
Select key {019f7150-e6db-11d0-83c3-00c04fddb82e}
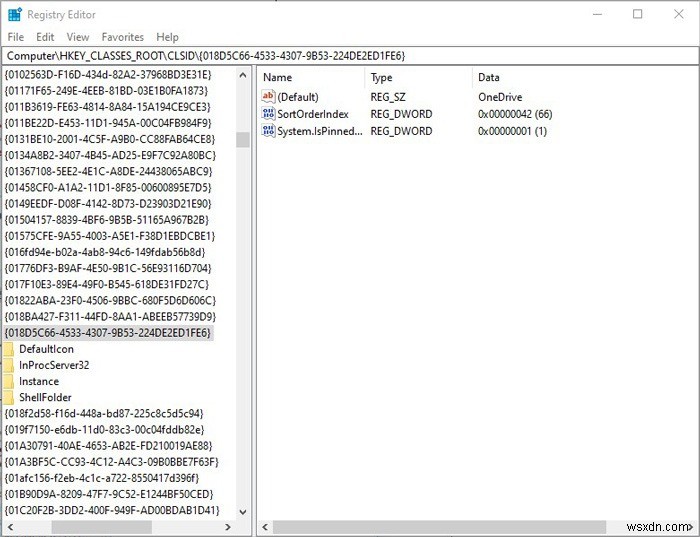click(104, 429)
